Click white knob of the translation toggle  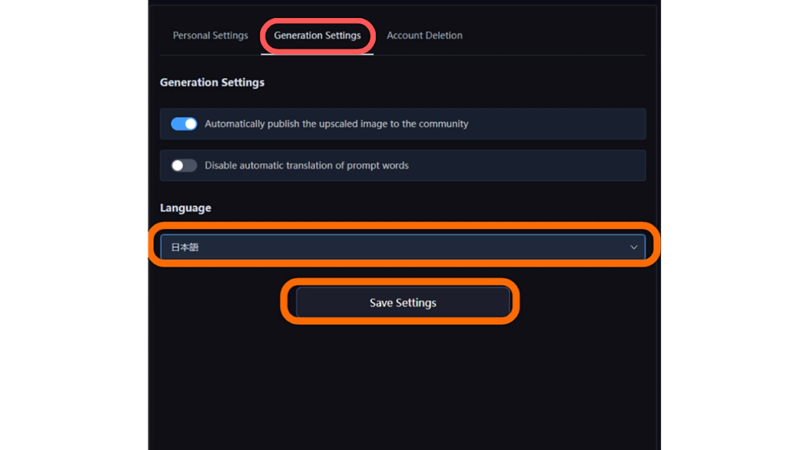pyautogui.click(x=178, y=165)
